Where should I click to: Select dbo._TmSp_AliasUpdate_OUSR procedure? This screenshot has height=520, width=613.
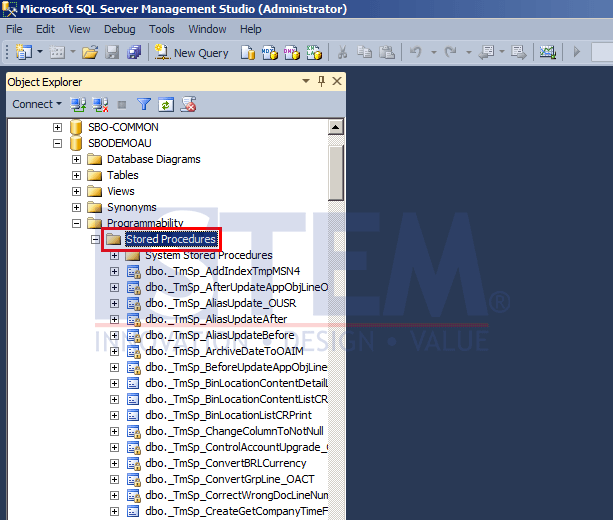tap(220, 303)
